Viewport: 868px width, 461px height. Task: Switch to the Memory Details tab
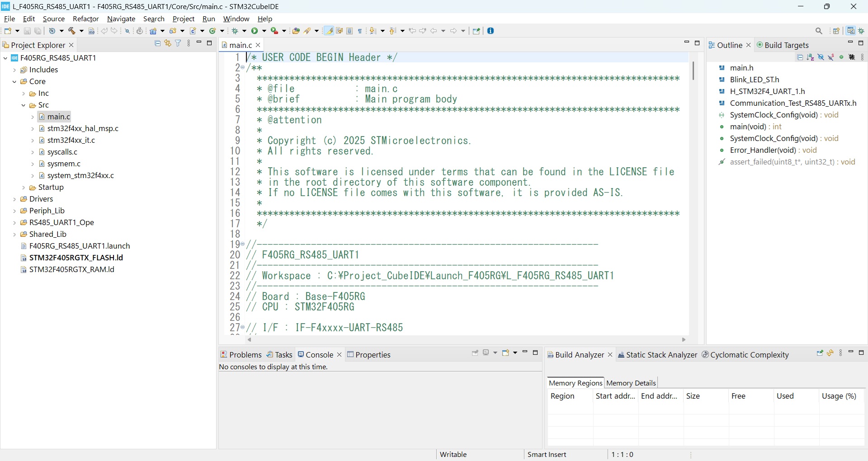pos(631,383)
